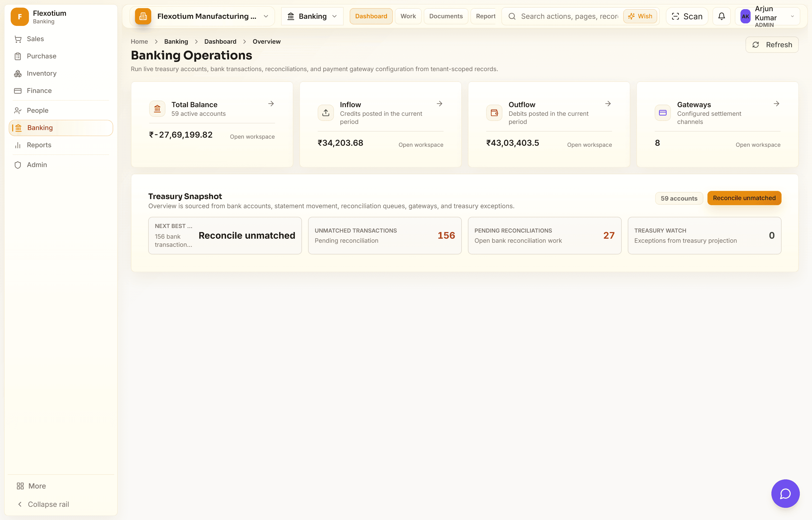This screenshot has height=520, width=812.
Task: Open workspace for Total Balance
Action: click(x=252, y=137)
